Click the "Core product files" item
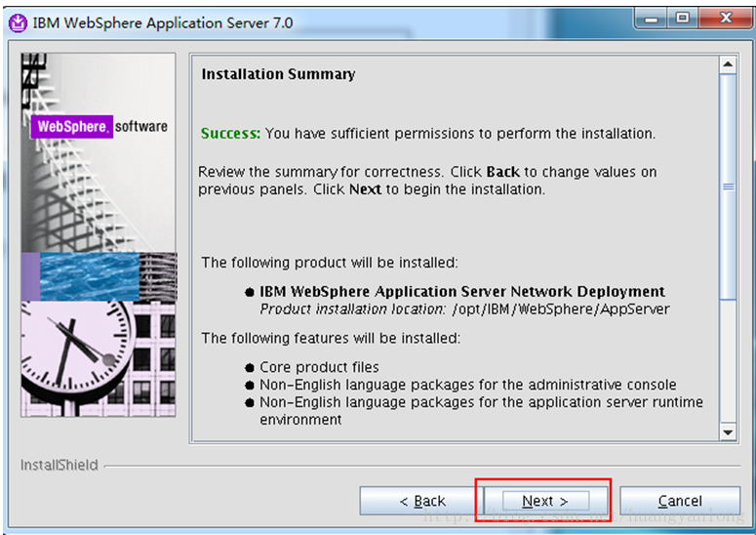This screenshot has height=535, width=756. 319,367
